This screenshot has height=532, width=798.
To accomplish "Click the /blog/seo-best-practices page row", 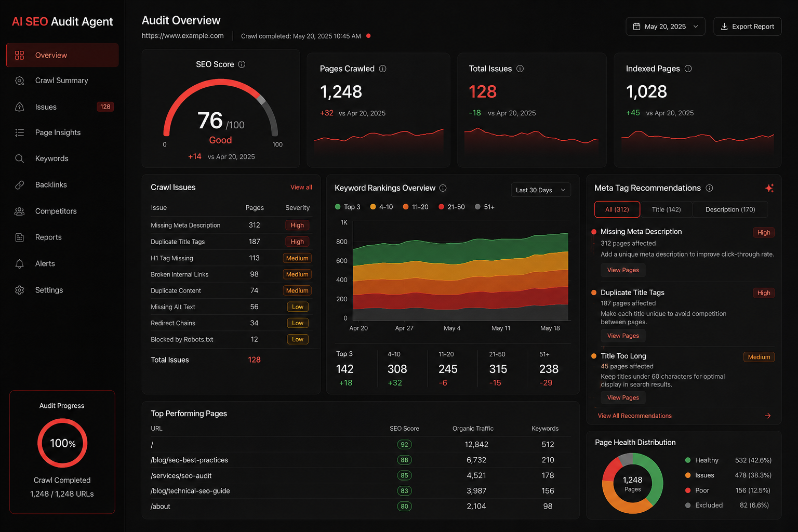I will coord(360,460).
